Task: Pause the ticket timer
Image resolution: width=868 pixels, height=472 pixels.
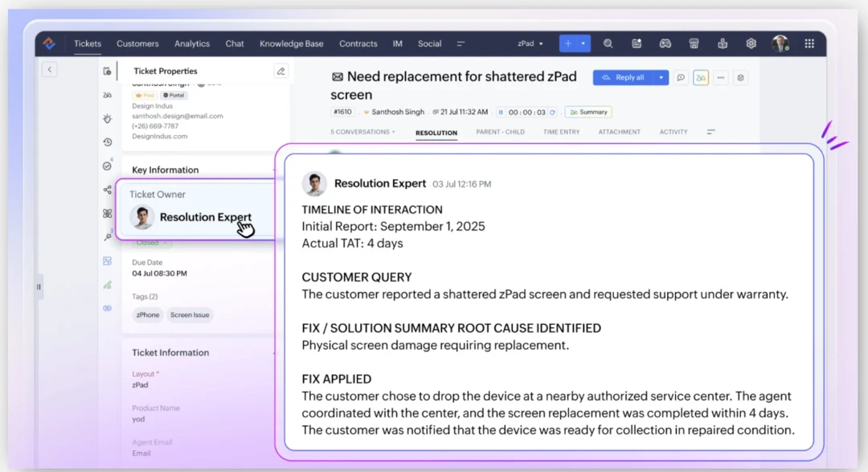Action: pos(501,113)
